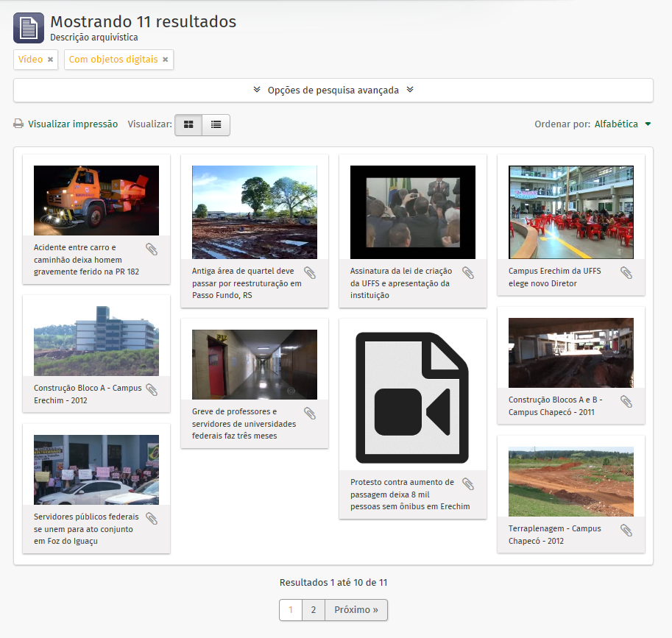672x638 pixels.
Task: Clip icon for Servidores públicos federais
Action: click(x=152, y=519)
